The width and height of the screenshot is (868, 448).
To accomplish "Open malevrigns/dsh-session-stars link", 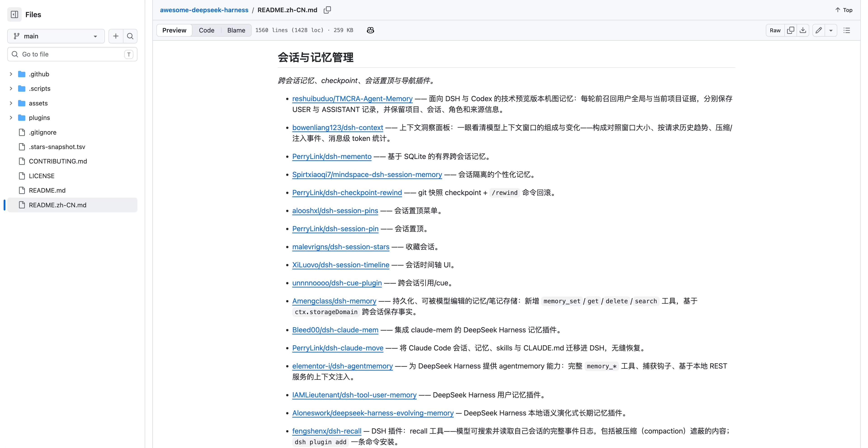I will (x=341, y=247).
